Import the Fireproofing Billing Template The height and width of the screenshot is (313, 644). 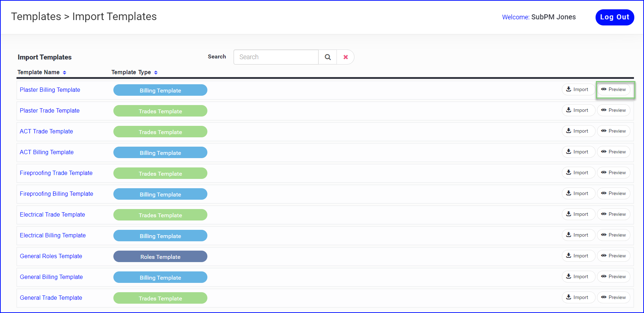(578, 194)
